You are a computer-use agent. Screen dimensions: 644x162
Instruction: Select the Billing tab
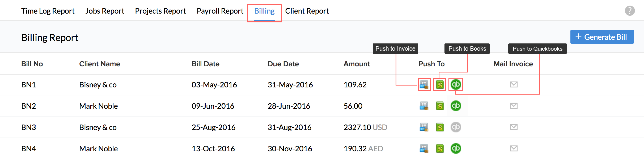[264, 11]
